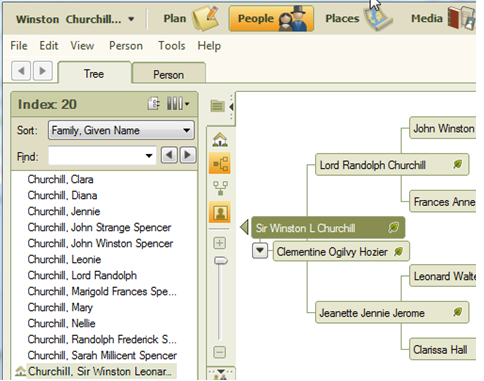This screenshot has width=484, height=381.
Task: Click the tree zoom slider handle
Action: (x=220, y=261)
